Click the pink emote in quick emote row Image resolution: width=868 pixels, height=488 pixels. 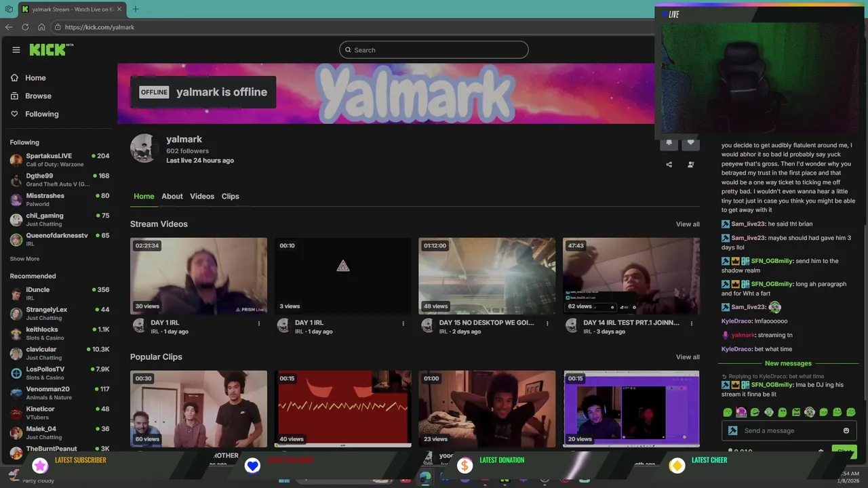click(741, 412)
